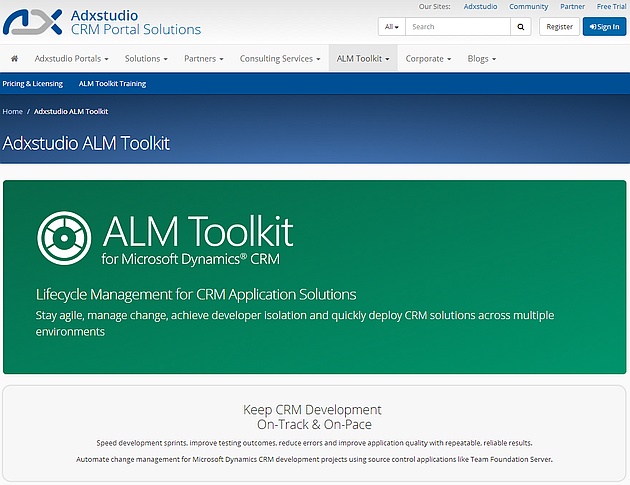The width and height of the screenshot is (630, 485).
Task: Focus the Search input field
Action: pos(458,27)
